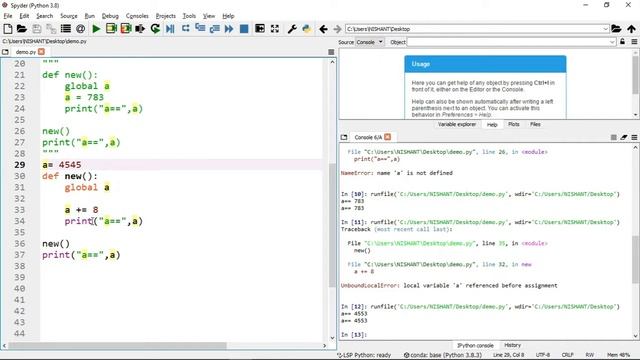Image resolution: width=640 pixels, height=360 pixels.
Task: Change to parent directory up arrow icon
Action: (631, 29)
